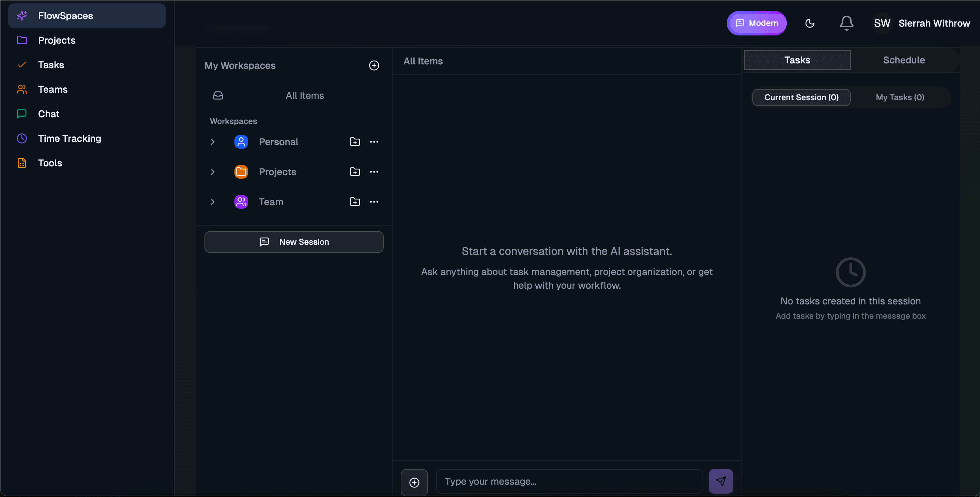Click the Time Tracking clock icon
The width and height of the screenshot is (980, 497).
click(x=22, y=138)
